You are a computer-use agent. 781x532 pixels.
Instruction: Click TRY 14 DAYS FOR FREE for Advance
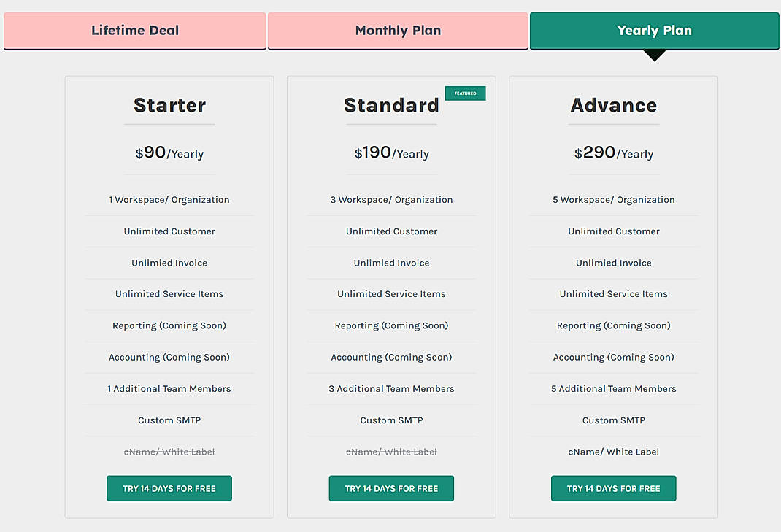(613, 488)
